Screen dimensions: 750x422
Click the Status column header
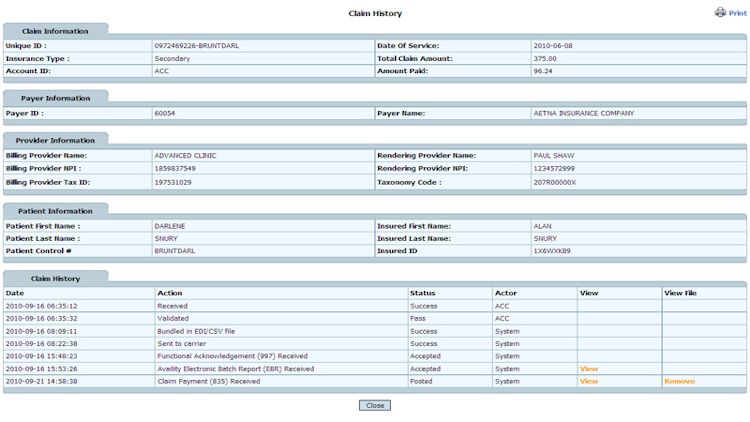click(x=423, y=293)
